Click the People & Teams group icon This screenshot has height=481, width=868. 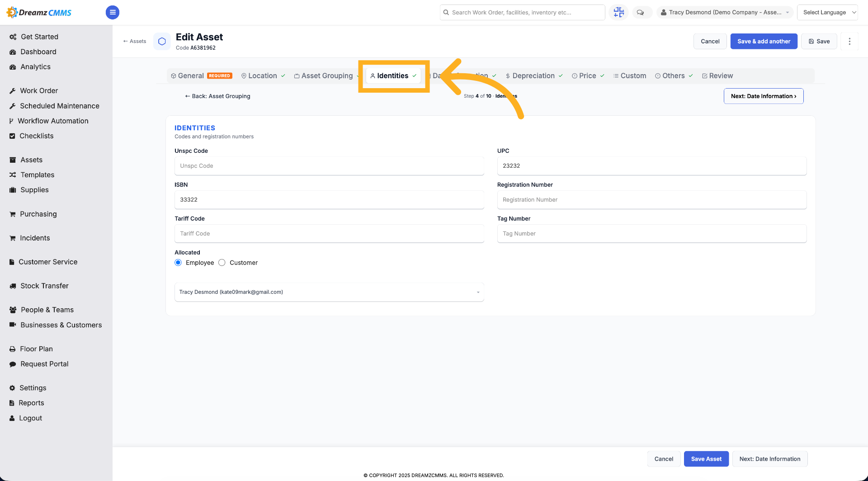click(13, 310)
